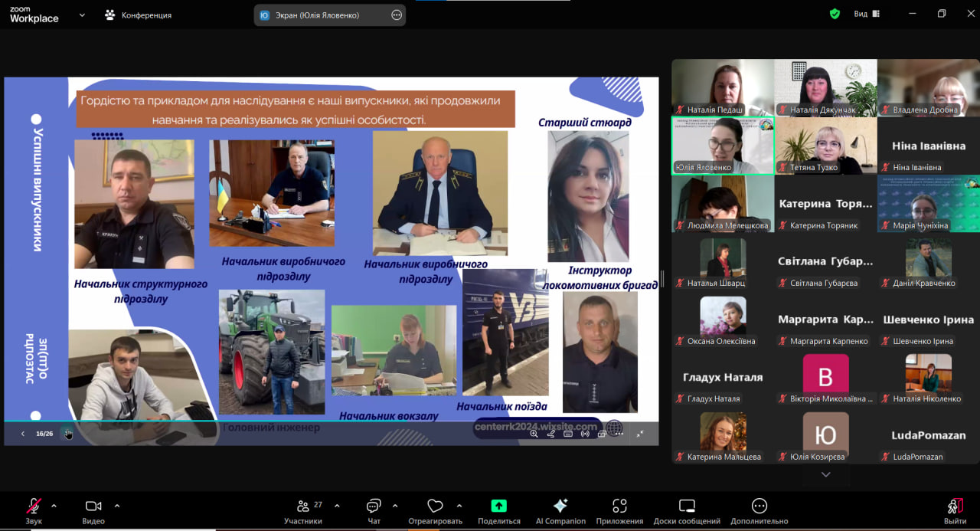
Task: Open AI Companion
Action: 560,511
